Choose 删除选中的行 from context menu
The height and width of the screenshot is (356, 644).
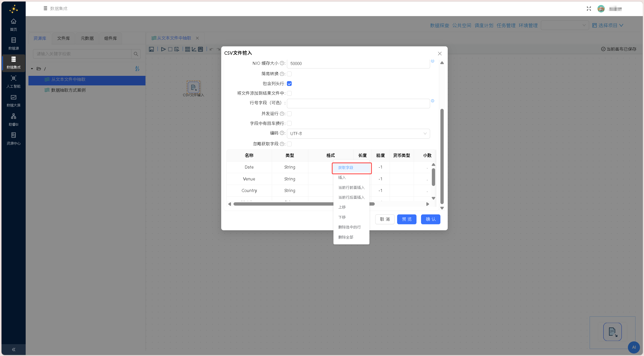click(351, 227)
